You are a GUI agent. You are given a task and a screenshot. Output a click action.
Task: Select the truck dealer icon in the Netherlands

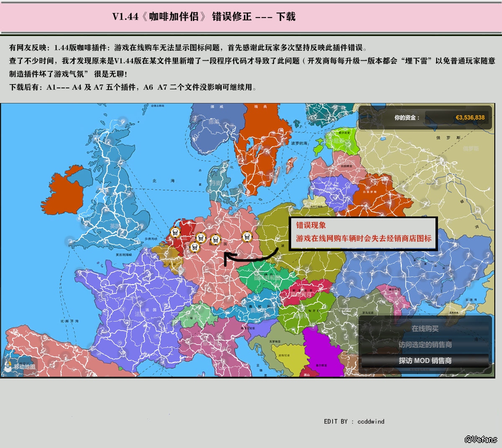point(175,232)
